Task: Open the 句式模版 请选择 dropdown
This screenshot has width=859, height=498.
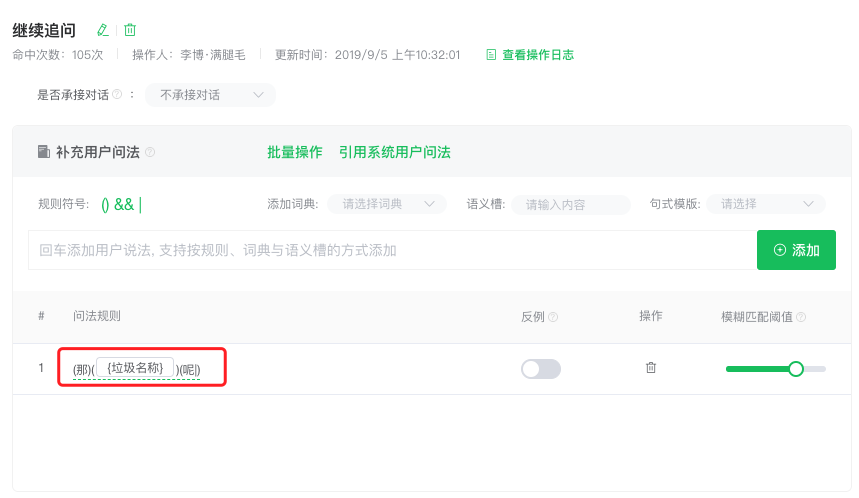Action: tap(766, 204)
